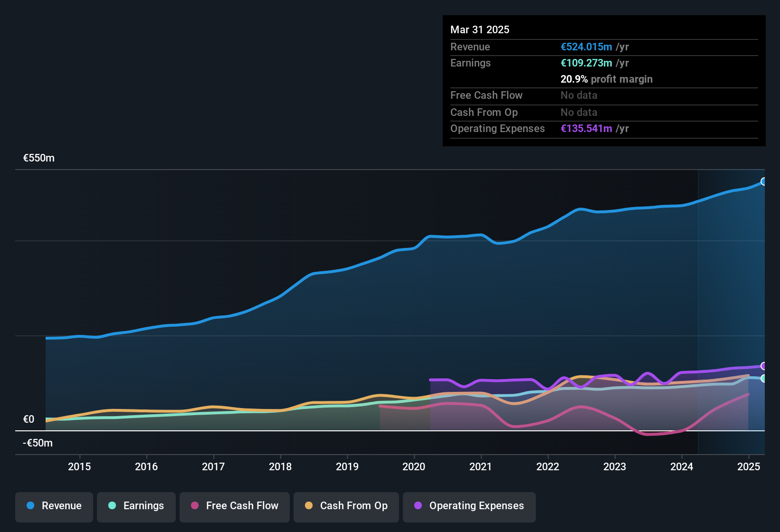Toggle the Revenue series visibility
780x532 pixels.
click(54, 506)
